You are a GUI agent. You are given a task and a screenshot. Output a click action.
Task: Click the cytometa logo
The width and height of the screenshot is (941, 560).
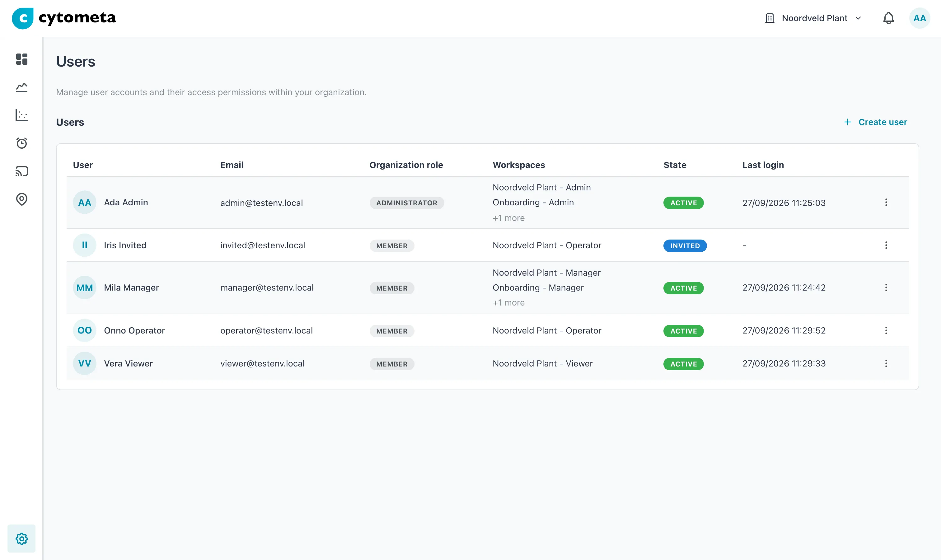point(64,18)
